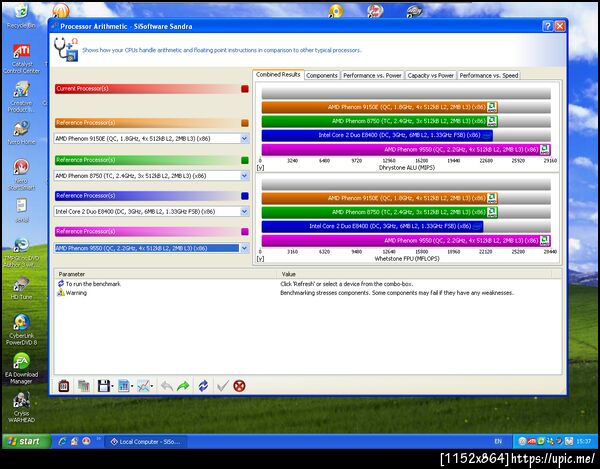Toggle the blue reference processor color checkbox
The width and height of the screenshot is (600, 469).
[245, 196]
